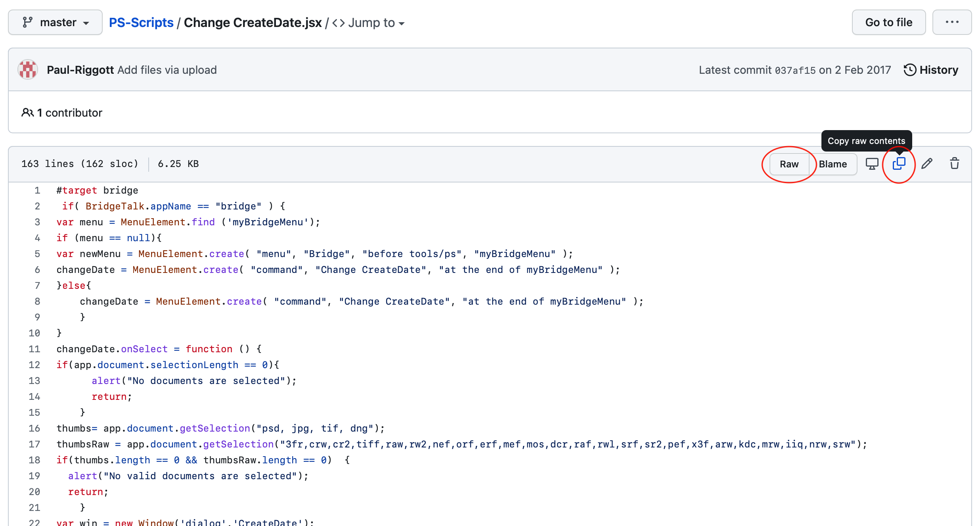The height and width of the screenshot is (526, 980).
Task: Copy raw contents of the file
Action: pos(898,164)
